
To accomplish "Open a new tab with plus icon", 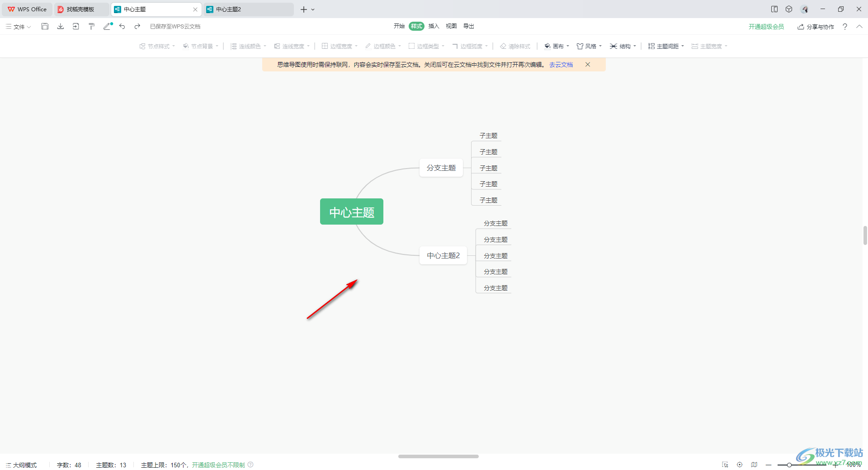I will 303,9.
